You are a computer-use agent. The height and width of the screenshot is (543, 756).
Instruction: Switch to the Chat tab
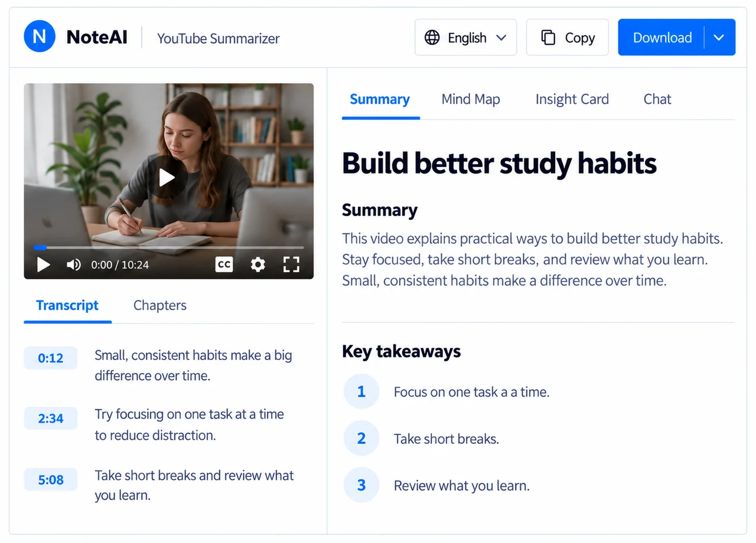coord(657,99)
